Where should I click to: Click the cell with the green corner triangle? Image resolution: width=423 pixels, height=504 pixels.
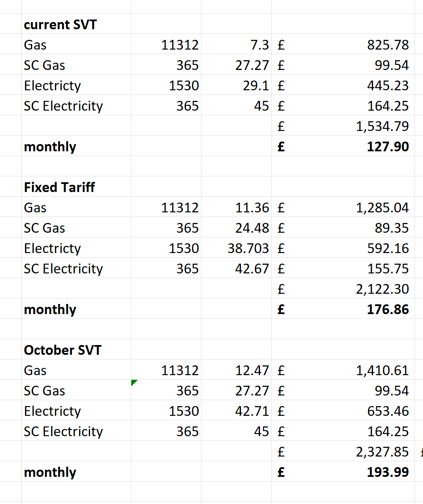click(166, 390)
